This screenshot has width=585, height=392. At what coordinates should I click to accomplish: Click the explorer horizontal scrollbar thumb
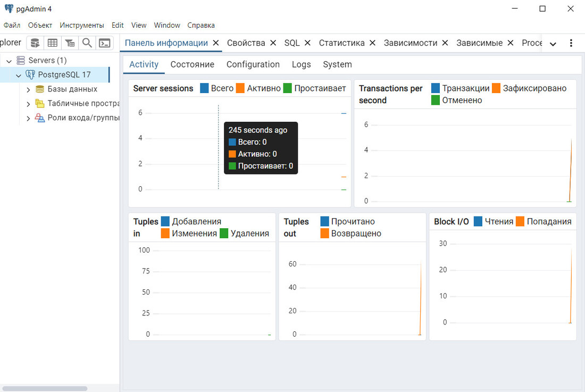(x=45, y=388)
